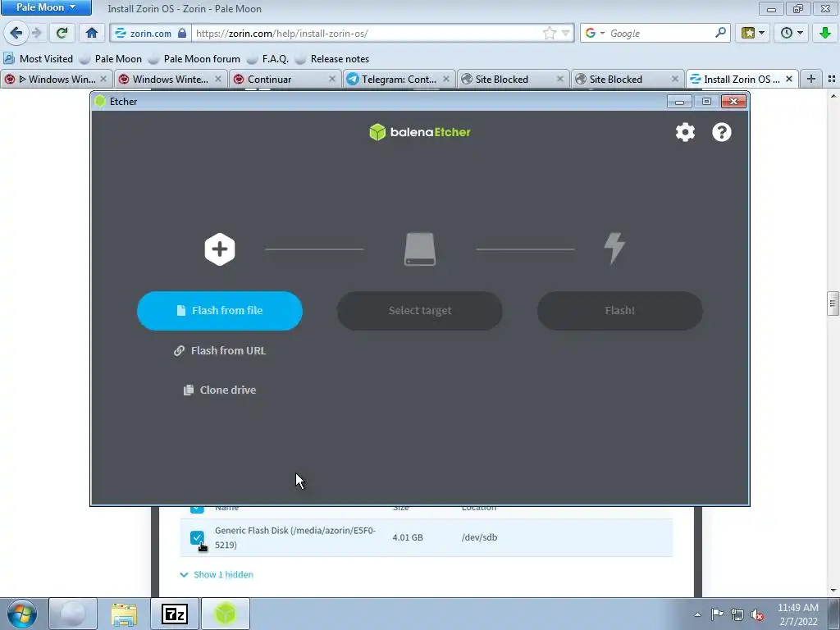Open Release notes bookmark
The width and height of the screenshot is (840, 630).
click(x=332, y=59)
